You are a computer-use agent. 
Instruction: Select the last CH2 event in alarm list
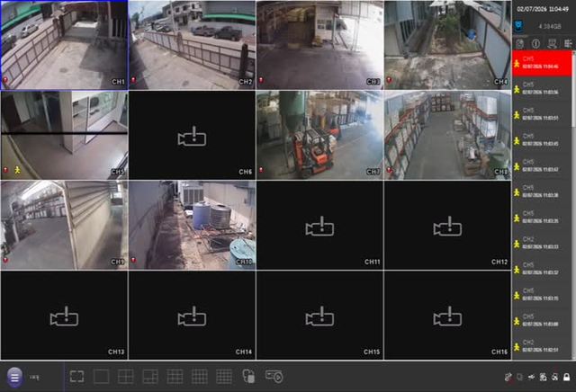(x=542, y=346)
